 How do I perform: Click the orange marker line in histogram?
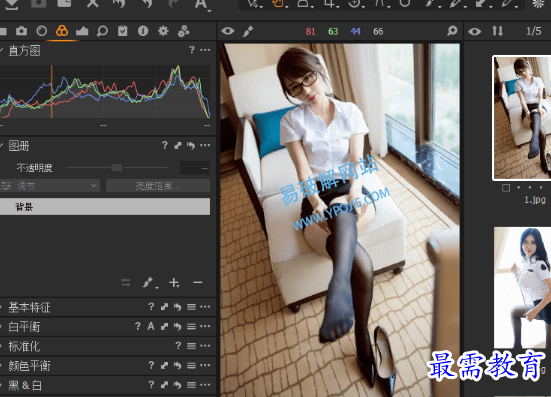(x=52, y=91)
